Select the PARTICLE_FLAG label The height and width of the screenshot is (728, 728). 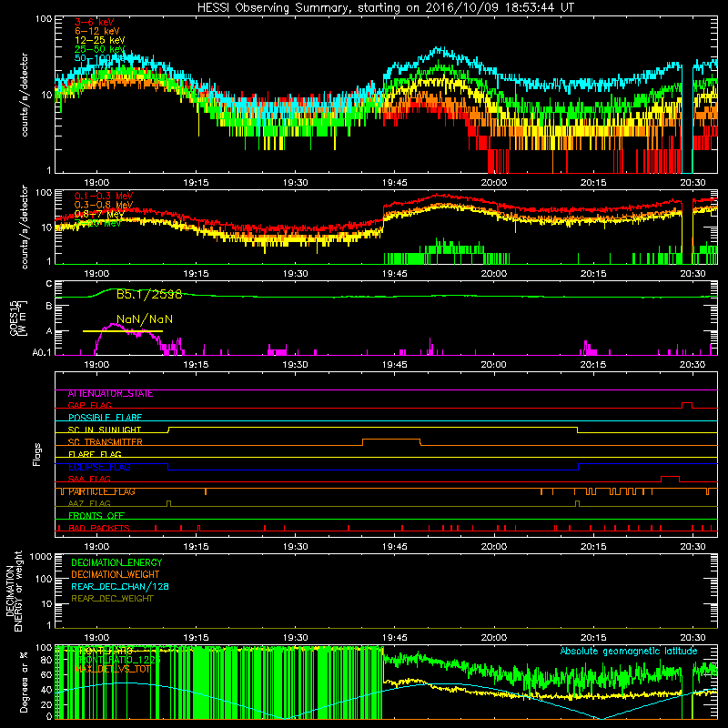(102, 491)
